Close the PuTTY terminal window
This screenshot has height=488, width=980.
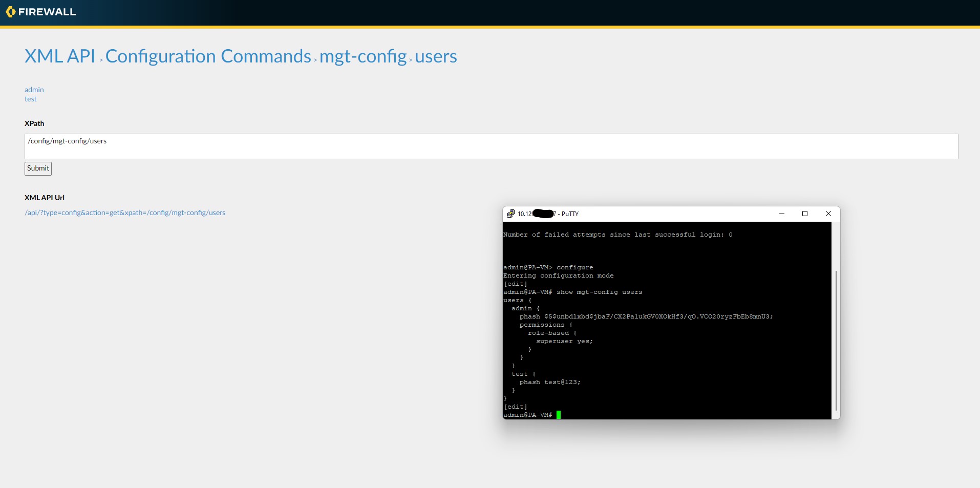tap(828, 214)
